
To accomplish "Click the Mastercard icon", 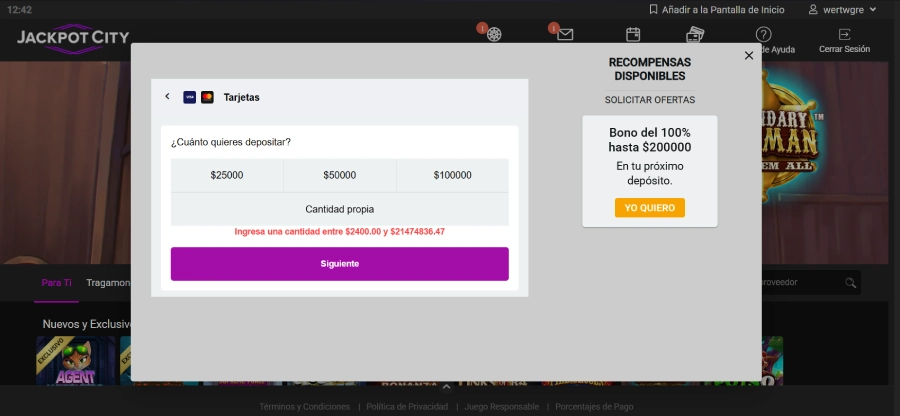I will pyautogui.click(x=207, y=98).
